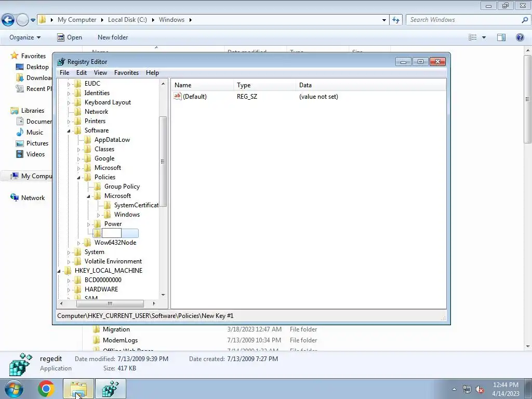
Task: Open the File menu in Registry Editor
Action: [x=64, y=73]
